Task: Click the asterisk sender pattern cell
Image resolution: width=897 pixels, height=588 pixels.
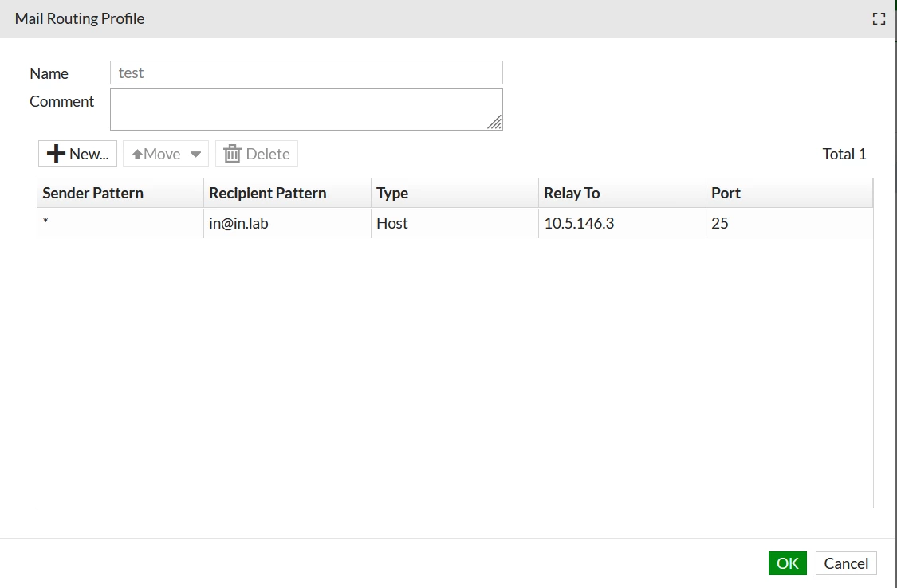Action: tap(120, 223)
